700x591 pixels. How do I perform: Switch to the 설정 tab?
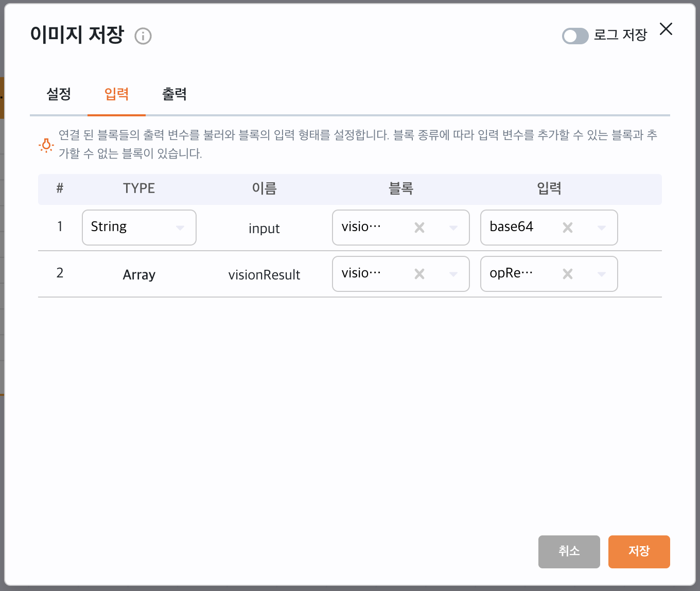[59, 94]
